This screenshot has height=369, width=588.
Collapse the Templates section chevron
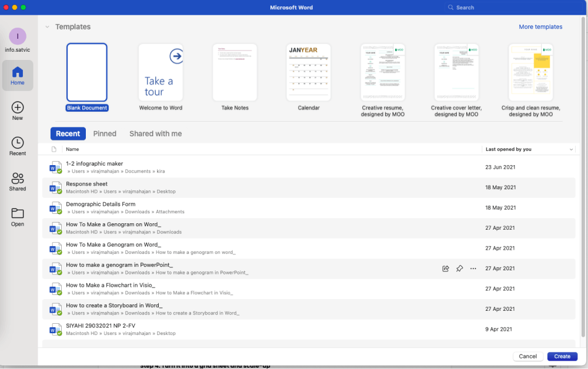47,27
